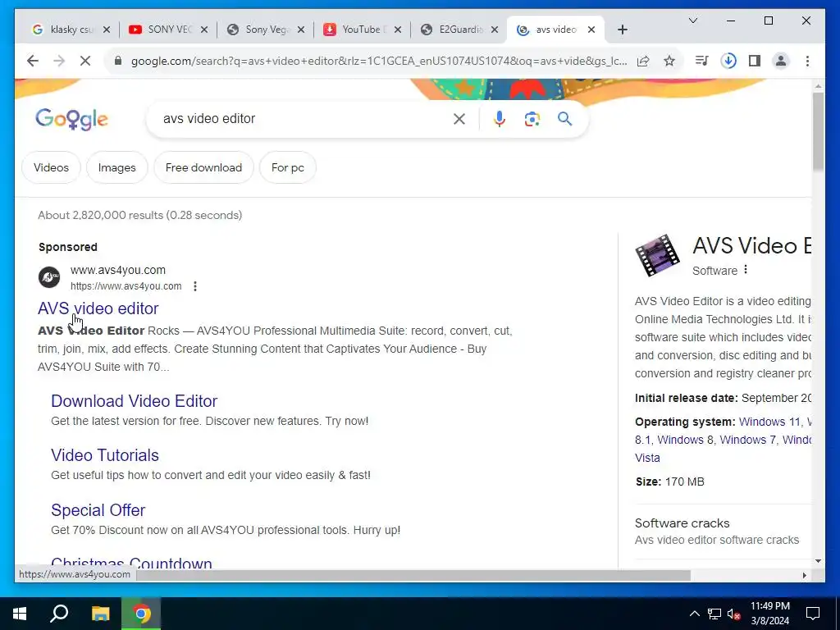Open the Windows 7 link
The height and width of the screenshot is (630, 840).
(x=747, y=440)
